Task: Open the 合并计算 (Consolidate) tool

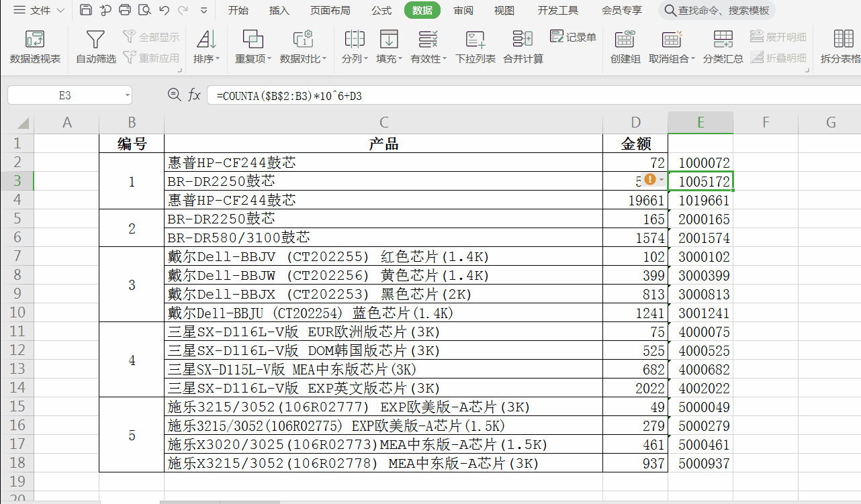Action: (522, 46)
